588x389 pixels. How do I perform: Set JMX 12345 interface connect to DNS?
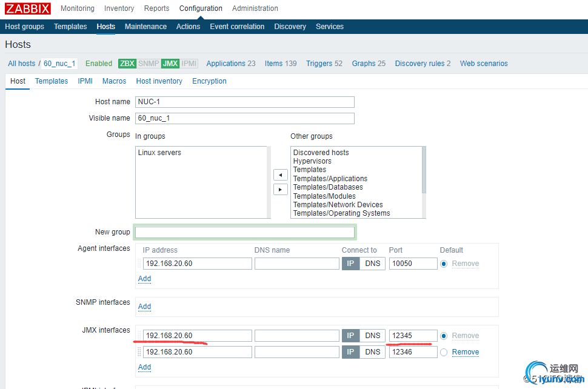click(x=373, y=336)
